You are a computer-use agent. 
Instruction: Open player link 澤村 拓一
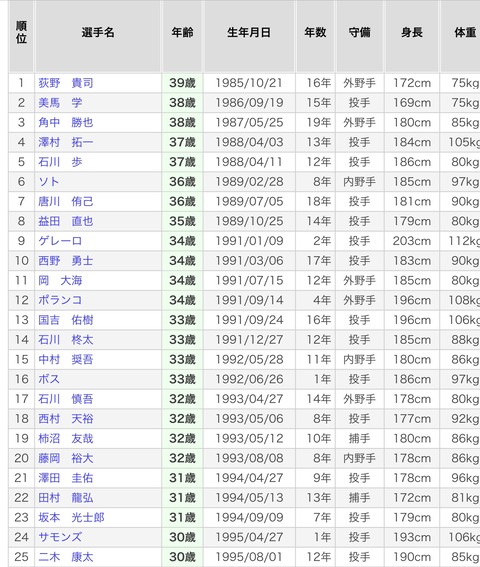pos(66,142)
